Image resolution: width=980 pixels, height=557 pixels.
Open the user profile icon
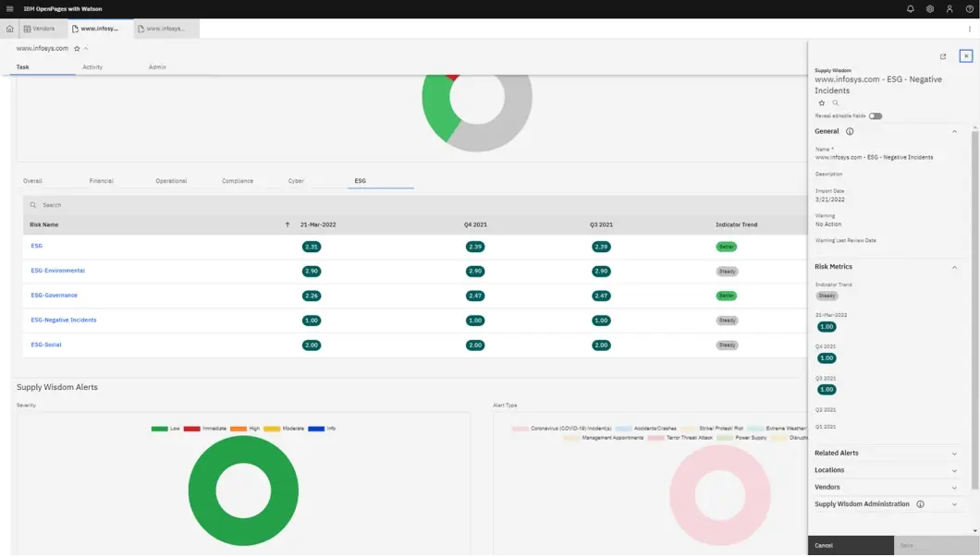(949, 8)
